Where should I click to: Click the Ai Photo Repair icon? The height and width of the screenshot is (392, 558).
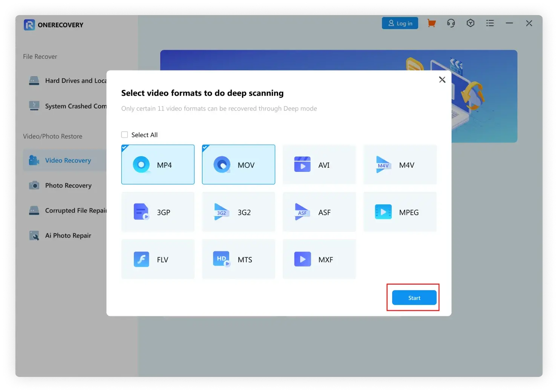coord(34,236)
